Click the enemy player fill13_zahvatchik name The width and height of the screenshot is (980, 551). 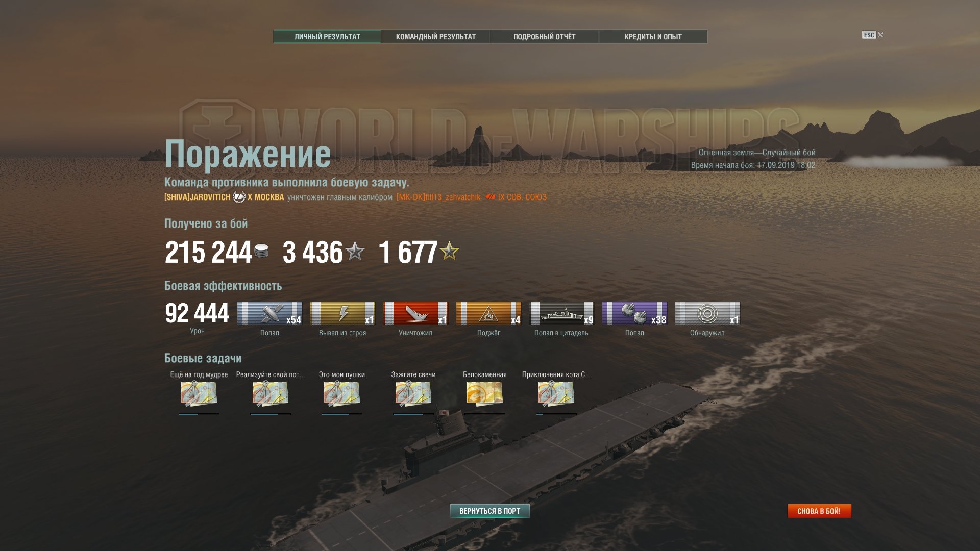coord(438,197)
